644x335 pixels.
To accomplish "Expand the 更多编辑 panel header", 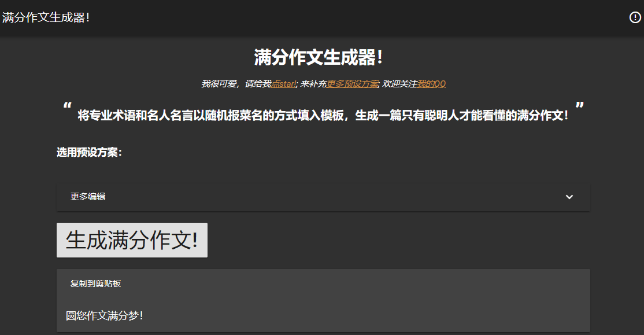I will 323,197.
